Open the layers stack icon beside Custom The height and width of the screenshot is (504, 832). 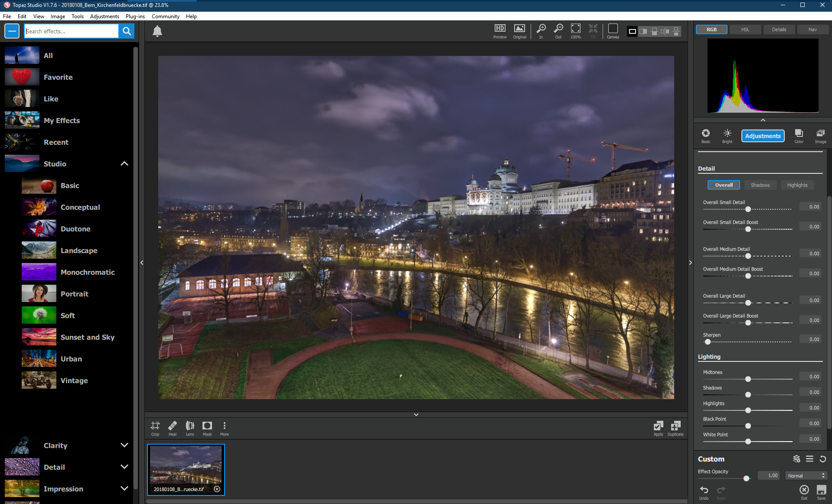point(796,458)
